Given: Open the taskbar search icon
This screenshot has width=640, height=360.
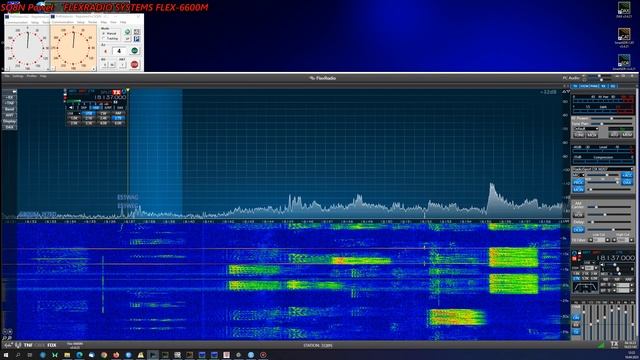Looking at the screenshot, I should 18,355.
